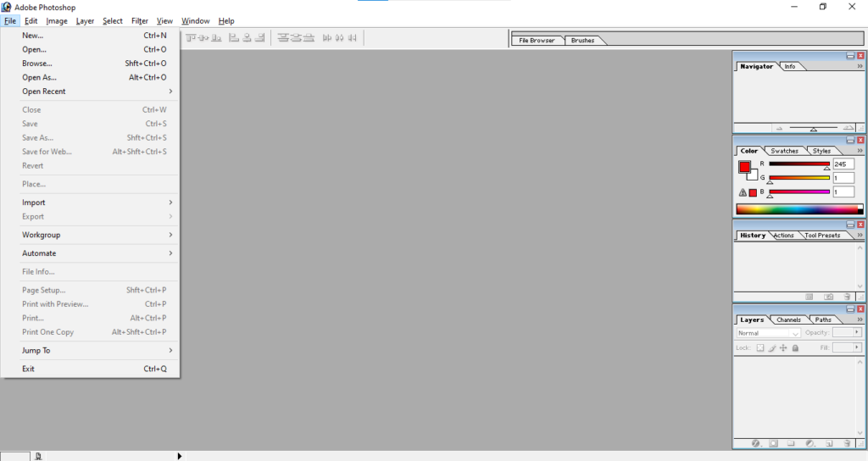868x461 pixels.
Task: Click the distribute horizontal centers icon
Action: tap(339, 37)
